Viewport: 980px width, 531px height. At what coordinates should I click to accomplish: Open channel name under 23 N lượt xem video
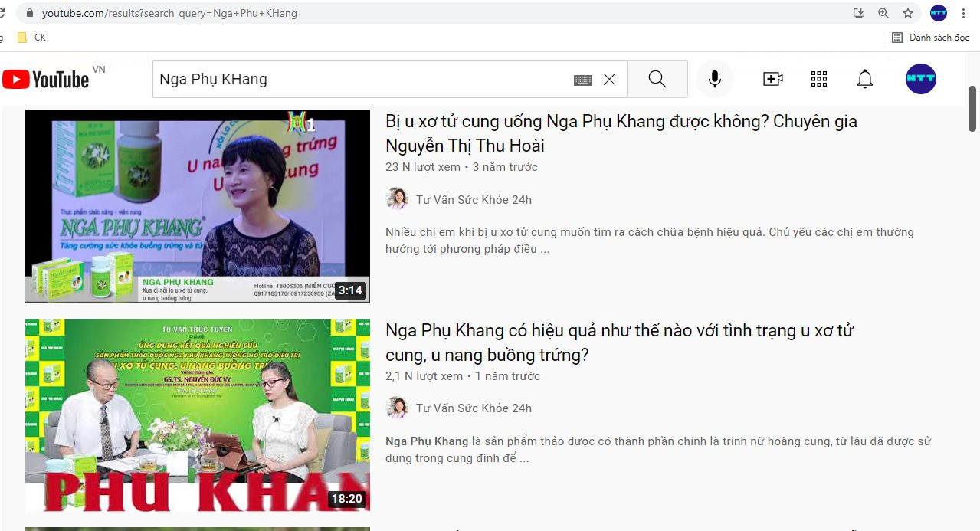click(474, 200)
